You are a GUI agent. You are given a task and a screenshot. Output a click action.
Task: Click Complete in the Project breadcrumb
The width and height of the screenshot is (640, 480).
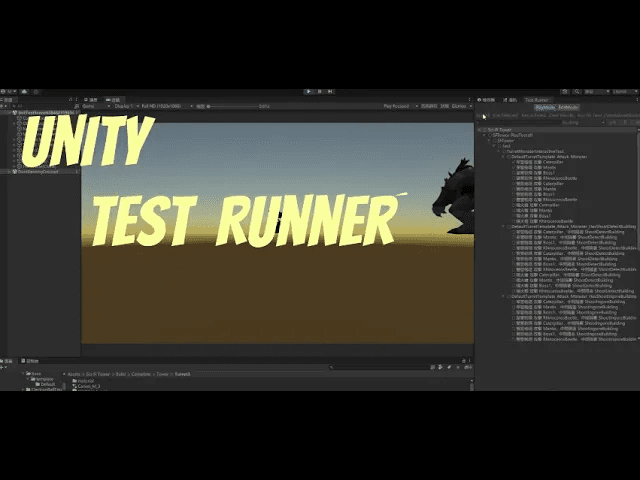[x=141, y=374]
